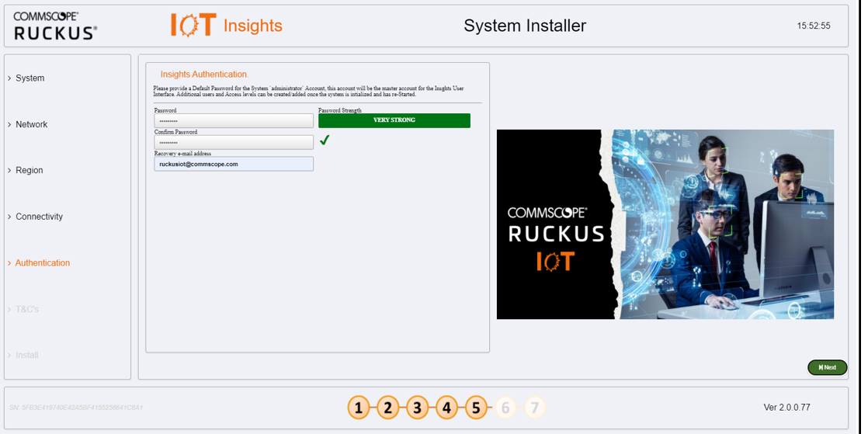
Task: Click the IoT Insights logo
Action: coord(227,26)
